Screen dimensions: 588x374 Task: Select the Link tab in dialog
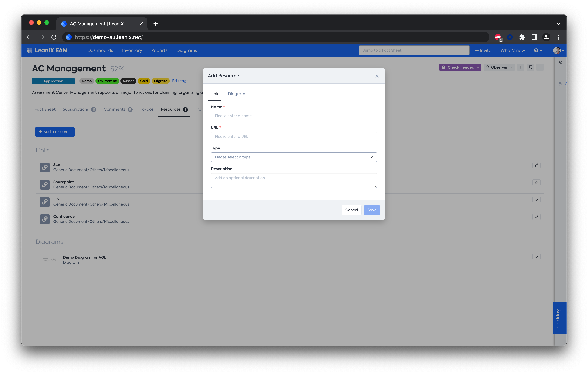coord(214,94)
